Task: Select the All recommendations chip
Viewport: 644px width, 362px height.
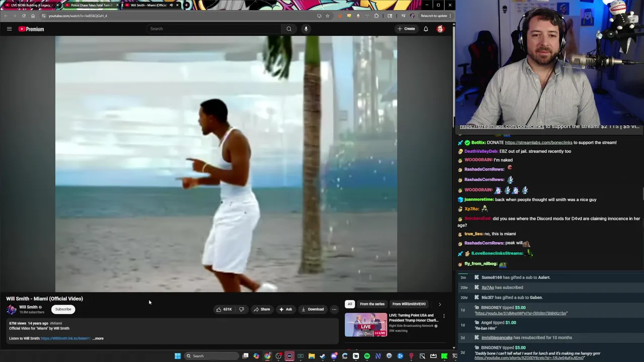Action: coord(350,304)
